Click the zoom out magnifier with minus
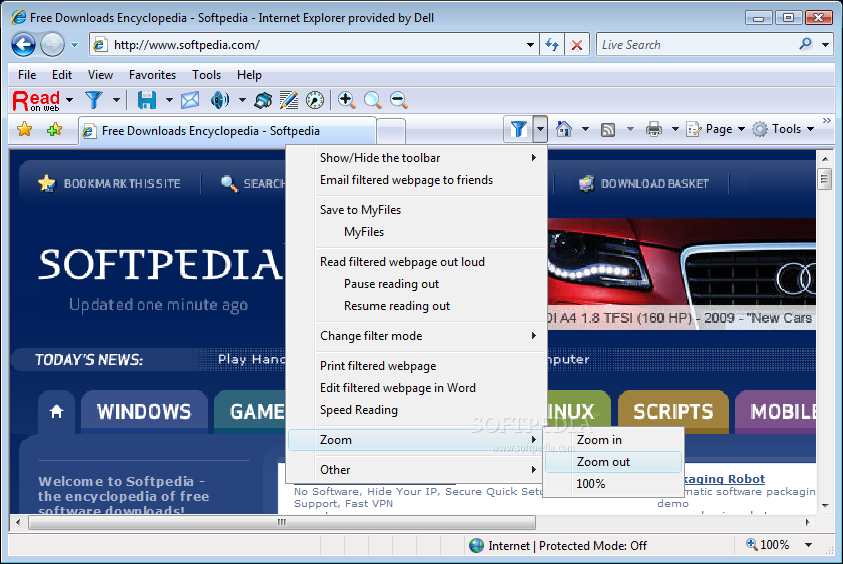Viewport: 843px width, 564px height. [398, 100]
